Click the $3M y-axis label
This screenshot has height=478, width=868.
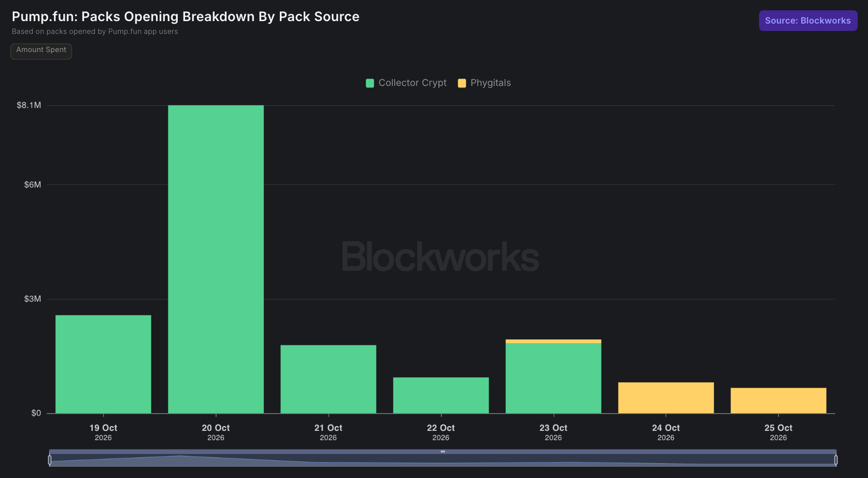coord(32,299)
